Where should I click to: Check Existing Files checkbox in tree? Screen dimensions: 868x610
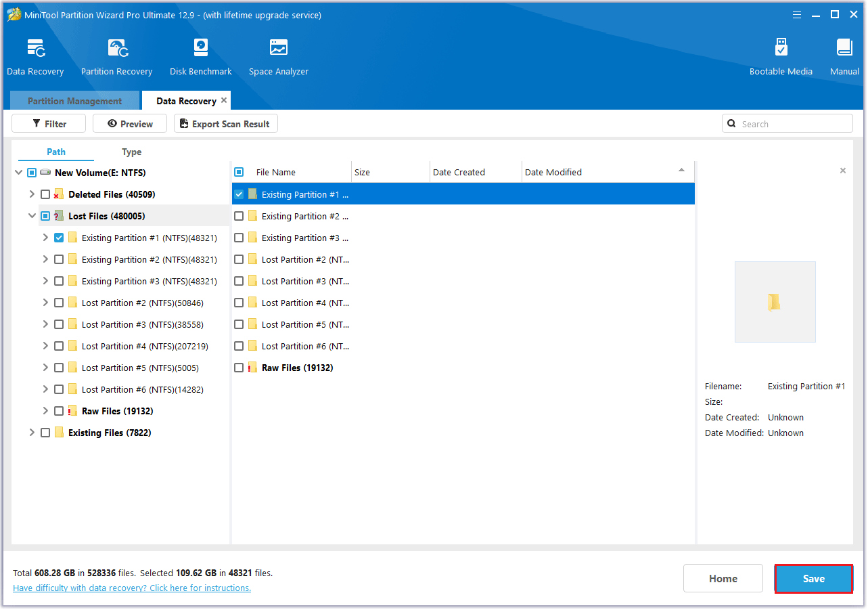pos(45,433)
